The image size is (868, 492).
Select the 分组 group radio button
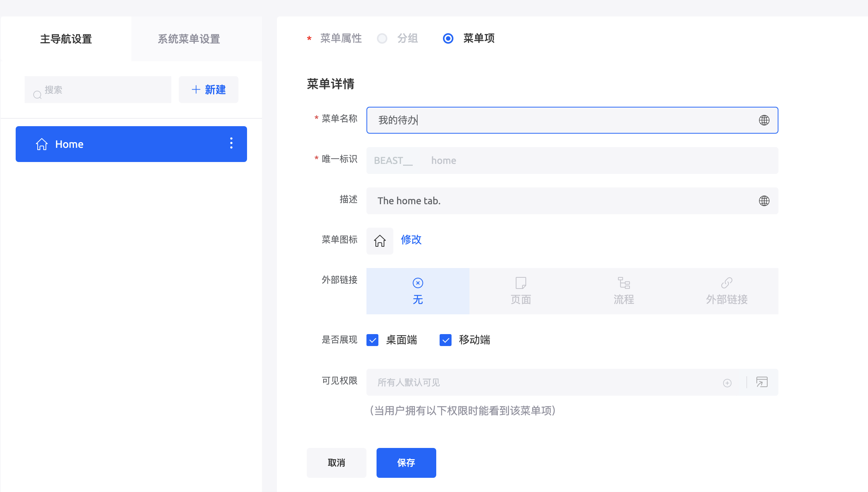coord(382,38)
